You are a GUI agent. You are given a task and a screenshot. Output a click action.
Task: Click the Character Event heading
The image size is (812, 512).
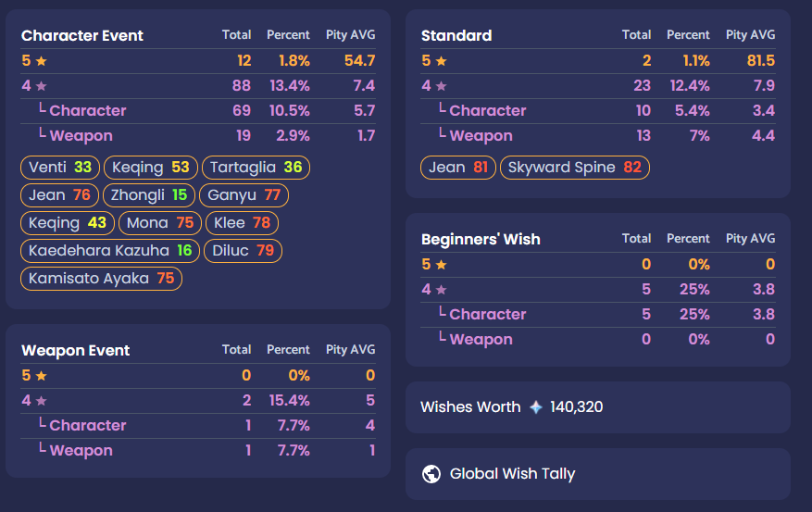click(x=82, y=35)
